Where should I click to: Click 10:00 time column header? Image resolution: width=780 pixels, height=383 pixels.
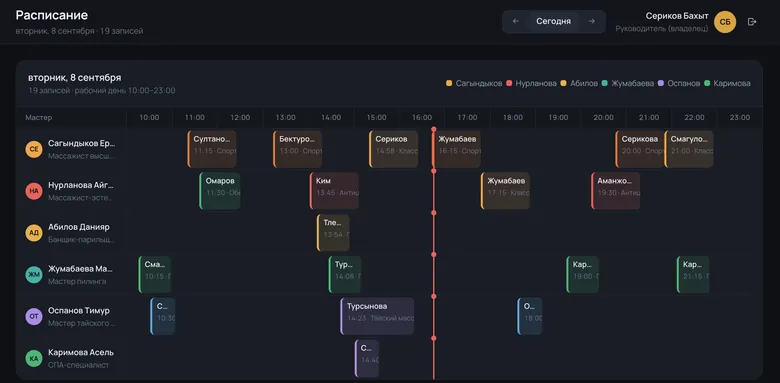149,117
